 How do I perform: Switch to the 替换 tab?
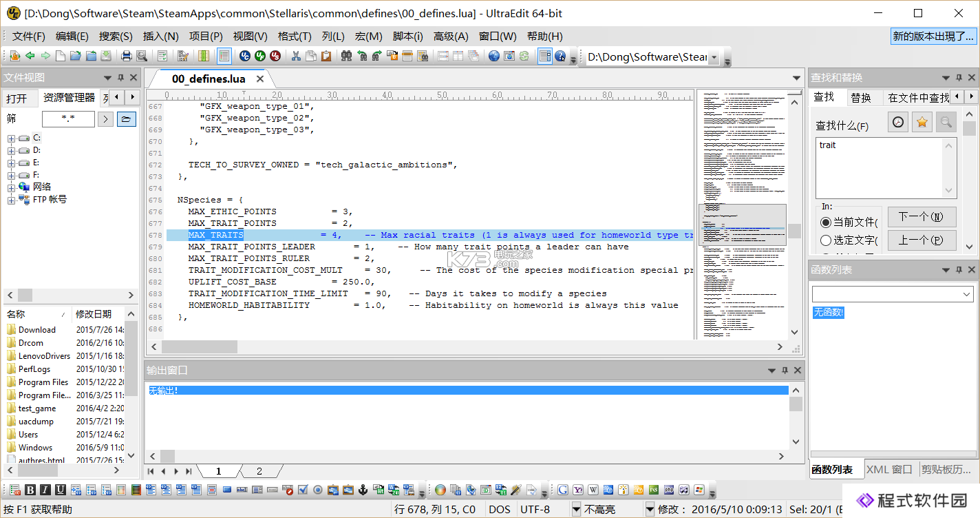tap(861, 98)
